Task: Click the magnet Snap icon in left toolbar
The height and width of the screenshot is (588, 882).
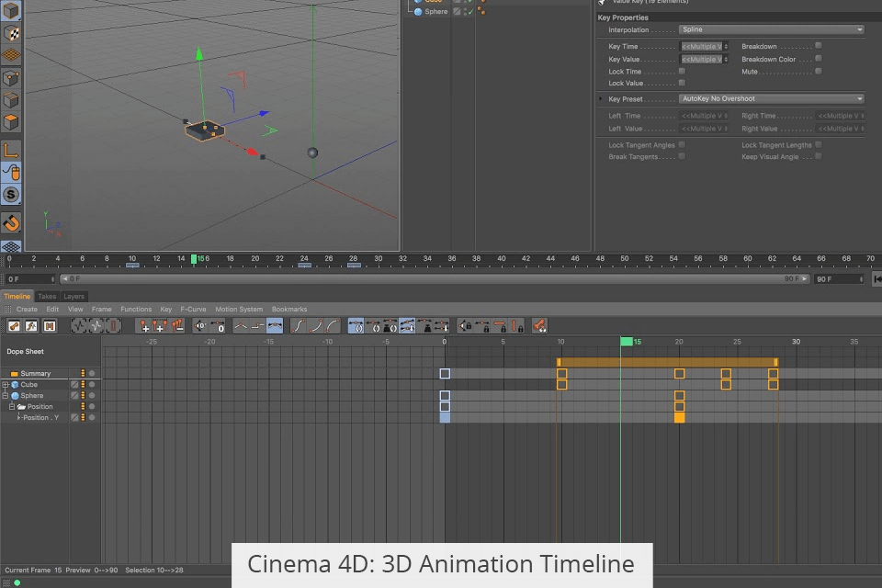Action: coord(11,222)
